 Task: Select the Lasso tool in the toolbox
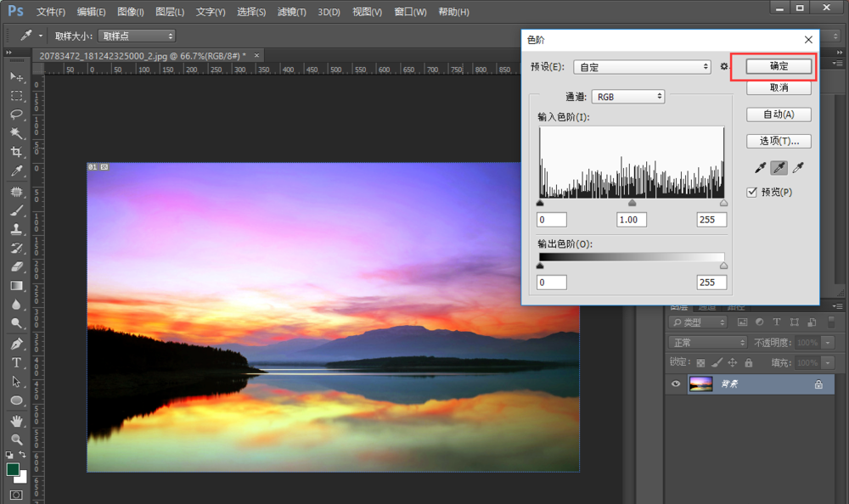click(16, 114)
